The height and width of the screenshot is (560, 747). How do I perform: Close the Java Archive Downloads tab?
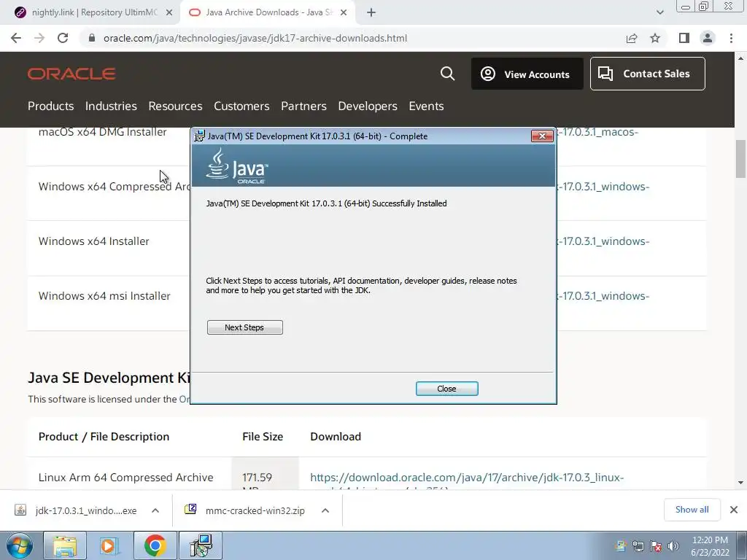344,12
